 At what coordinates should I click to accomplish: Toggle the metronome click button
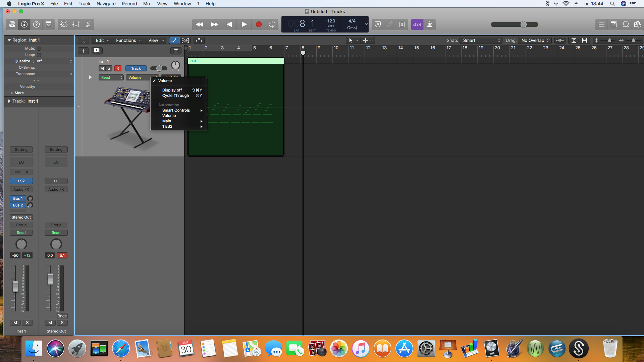click(429, 24)
